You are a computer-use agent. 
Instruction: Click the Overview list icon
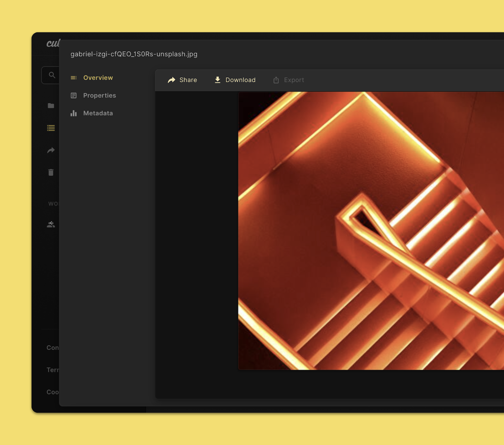click(74, 78)
